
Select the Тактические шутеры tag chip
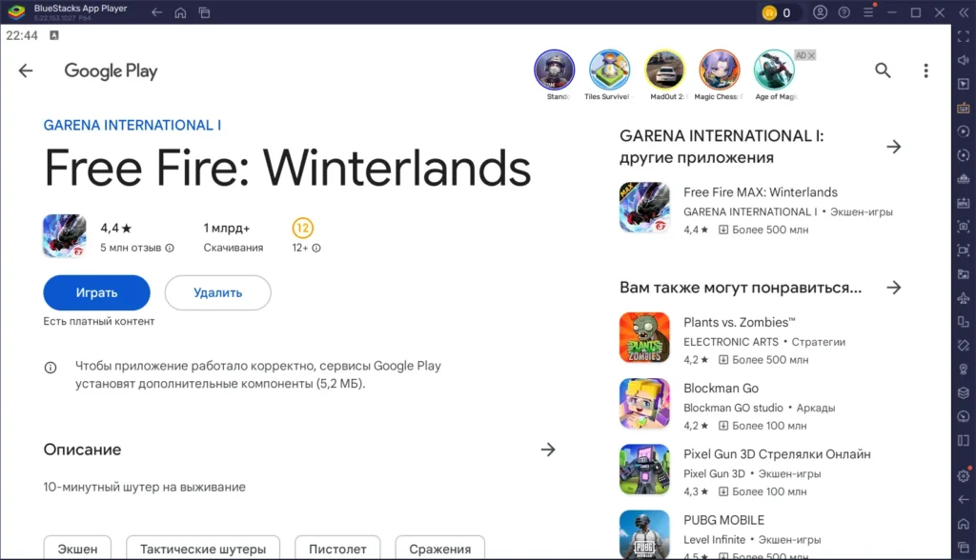203,549
